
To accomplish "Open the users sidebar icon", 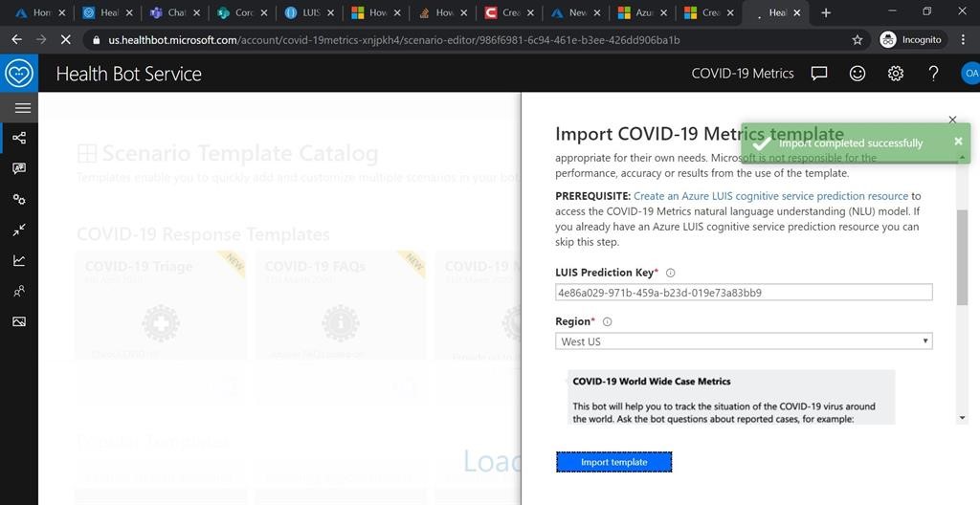I will point(19,292).
